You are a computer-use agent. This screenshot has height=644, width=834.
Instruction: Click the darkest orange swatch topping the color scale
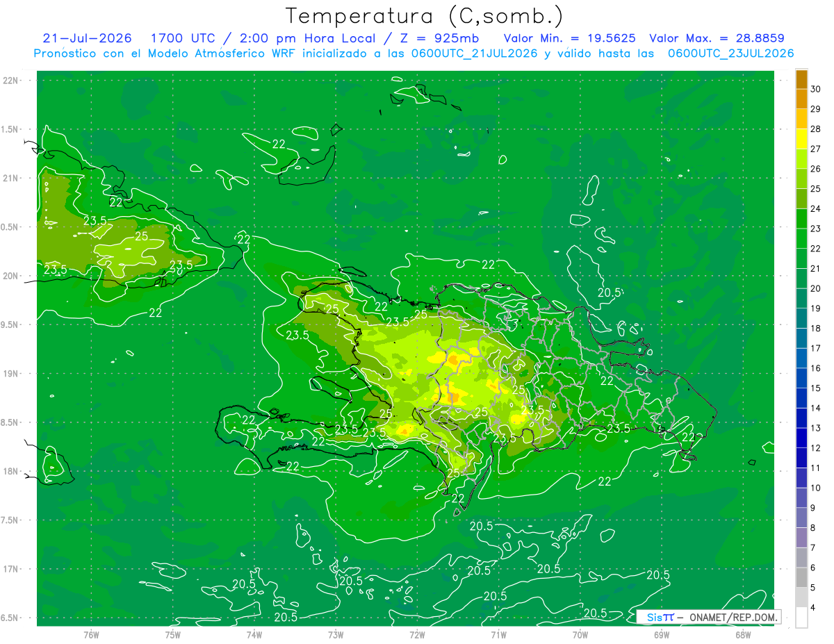point(801,79)
